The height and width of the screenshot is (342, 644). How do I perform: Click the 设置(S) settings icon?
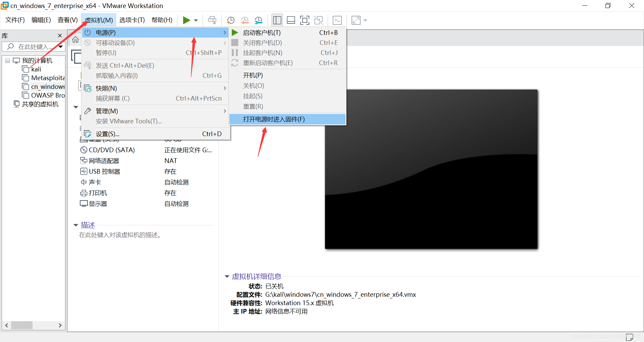pyautogui.click(x=88, y=134)
